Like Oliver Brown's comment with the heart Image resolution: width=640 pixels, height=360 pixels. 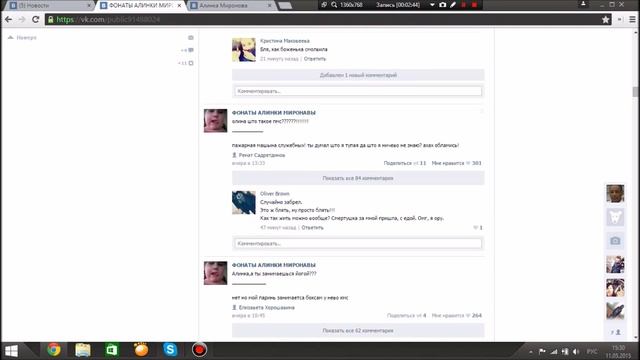tap(476, 228)
